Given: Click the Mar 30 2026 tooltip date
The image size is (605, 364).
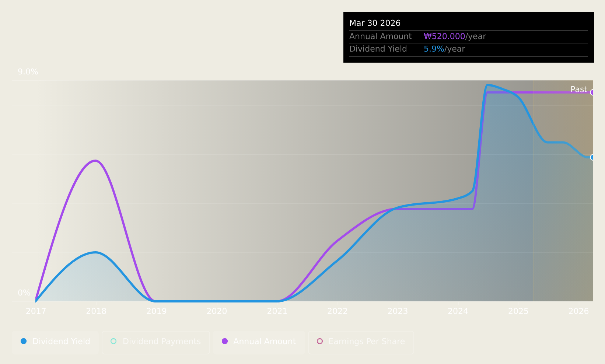Looking at the screenshot, I should (x=375, y=23).
